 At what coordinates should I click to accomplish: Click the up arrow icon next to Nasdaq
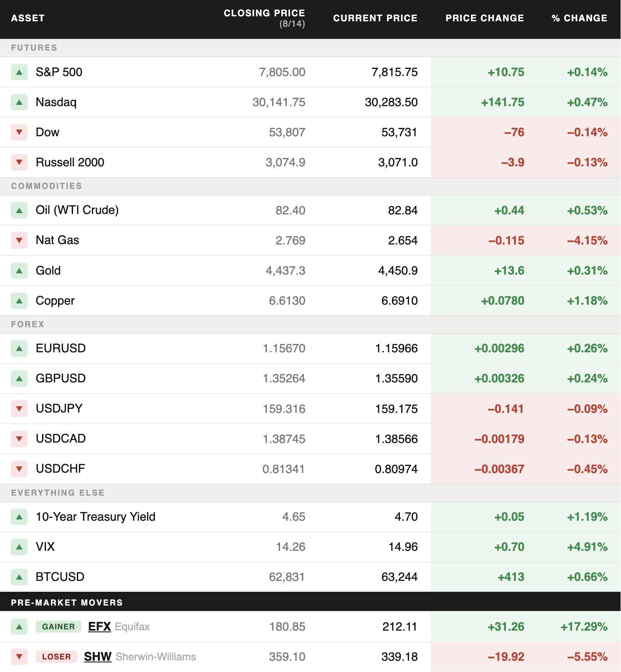tap(19, 102)
